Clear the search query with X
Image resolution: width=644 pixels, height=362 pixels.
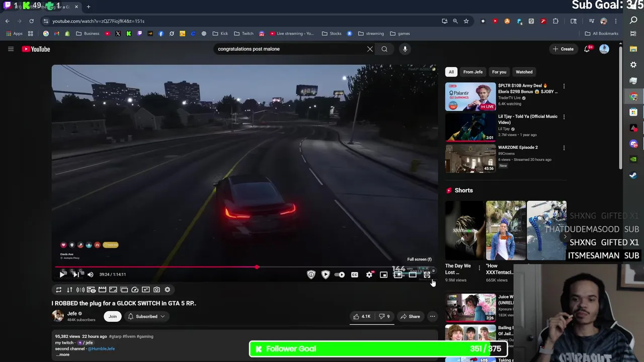click(370, 49)
